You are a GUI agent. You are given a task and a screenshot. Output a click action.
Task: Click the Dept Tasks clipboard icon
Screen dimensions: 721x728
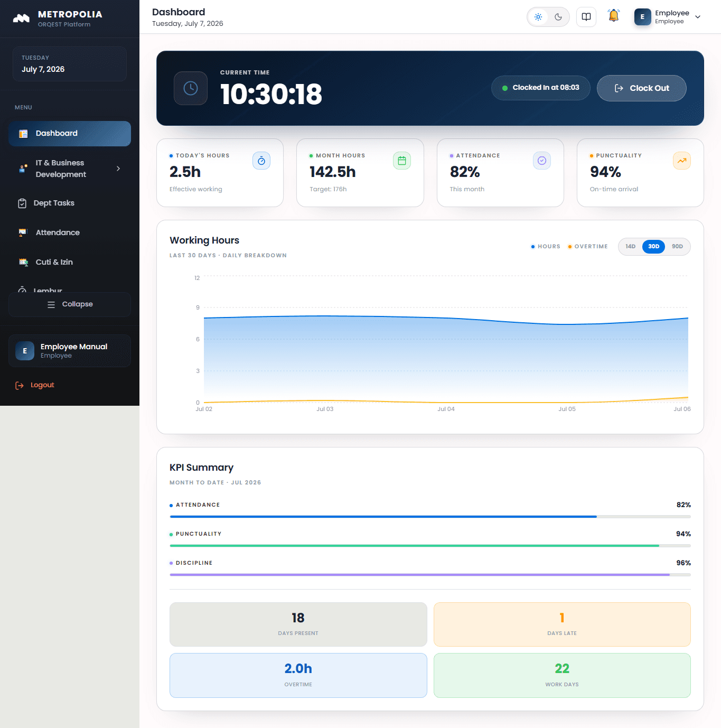[x=22, y=203]
